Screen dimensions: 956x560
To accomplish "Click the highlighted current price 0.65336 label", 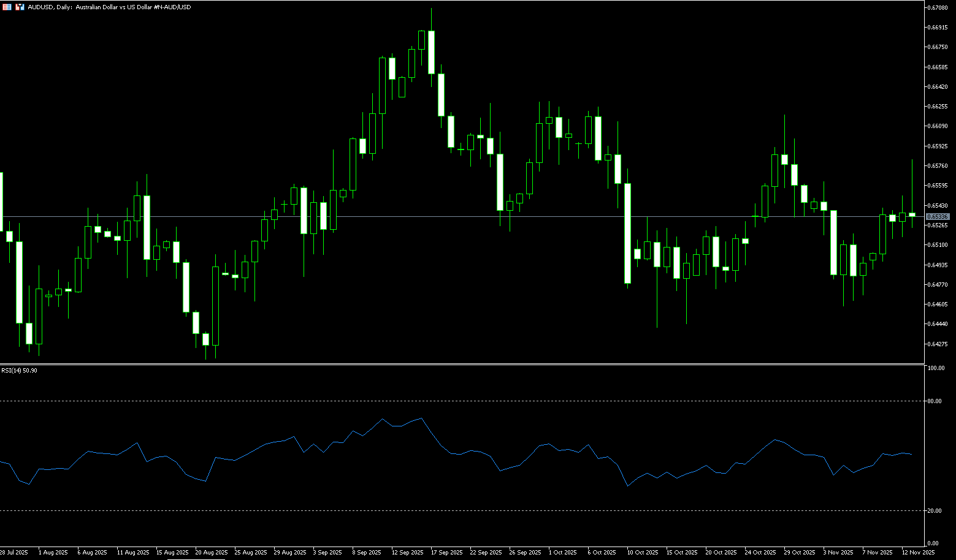I will point(937,217).
